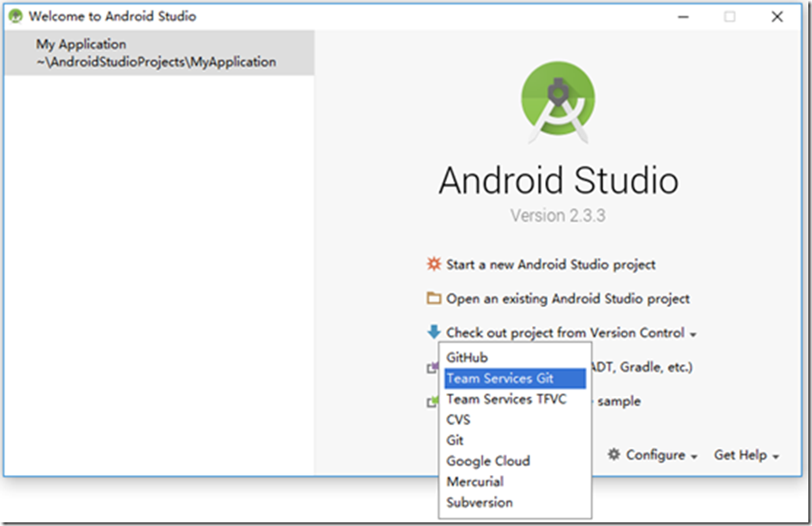This screenshot has height=526, width=812.
Task: Choose Google Cloud option
Action: click(515, 461)
